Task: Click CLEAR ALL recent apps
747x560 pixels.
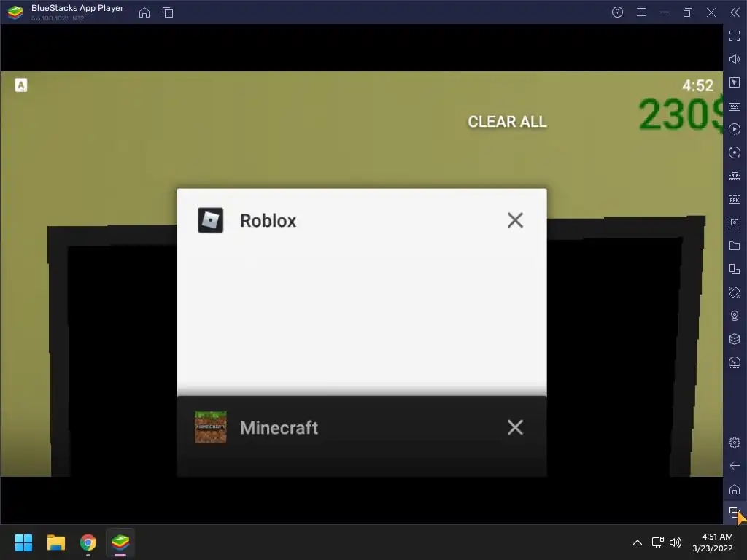Action: [x=507, y=122]
